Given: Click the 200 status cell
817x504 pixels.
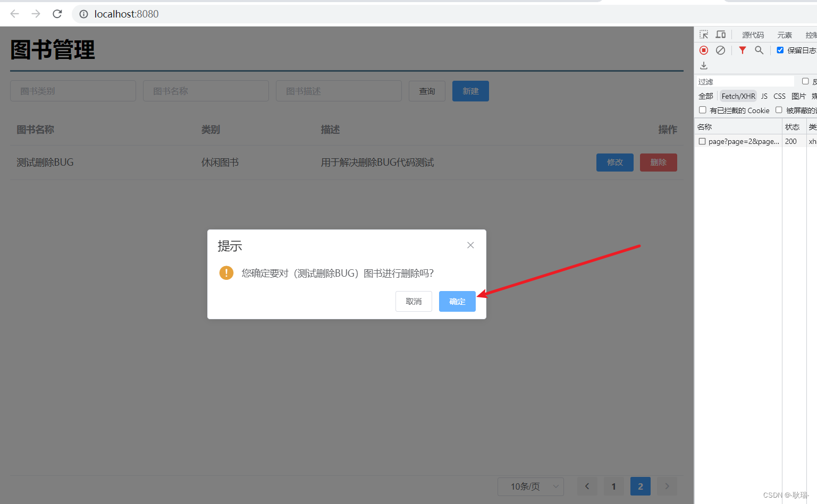Looking at the screenshot, I should [x=791, y=141].
